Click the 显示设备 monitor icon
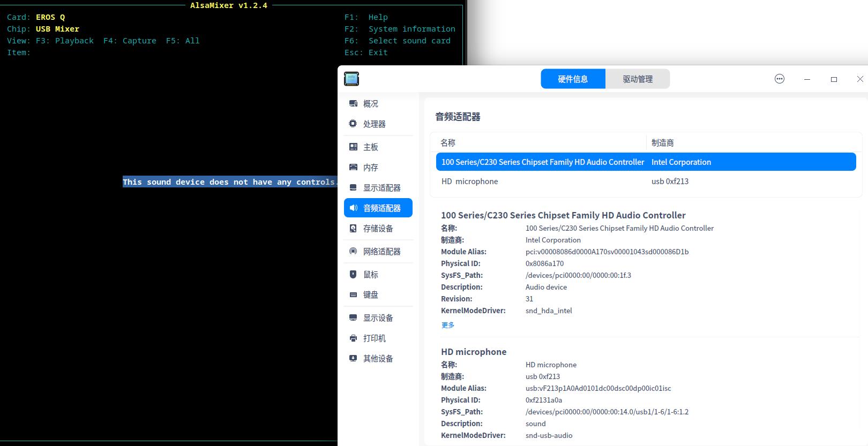Image resolution: width=868 pixels, height=446 pixels. coord(353,318)
